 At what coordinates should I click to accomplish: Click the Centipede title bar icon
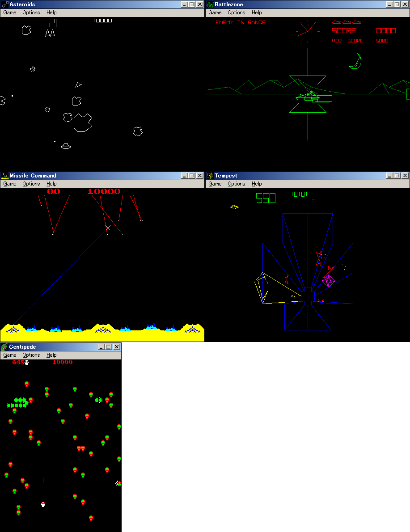tap(5, 347)
